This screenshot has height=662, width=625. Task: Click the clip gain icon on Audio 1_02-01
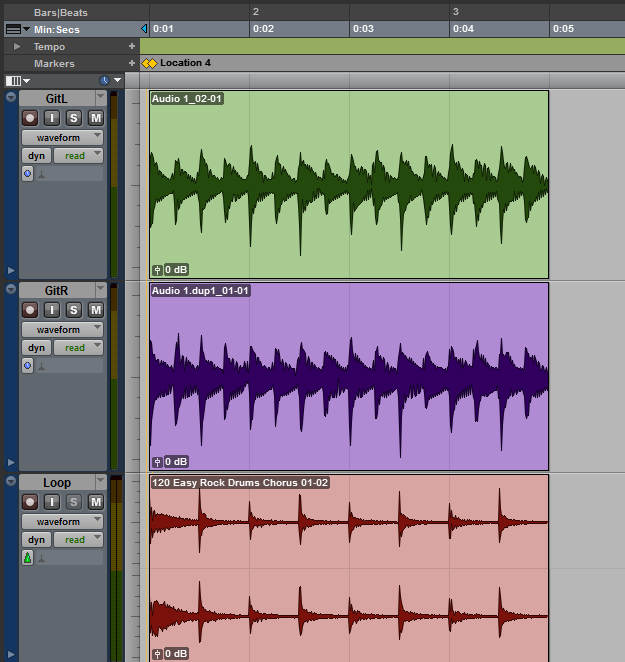coord(157,270)
